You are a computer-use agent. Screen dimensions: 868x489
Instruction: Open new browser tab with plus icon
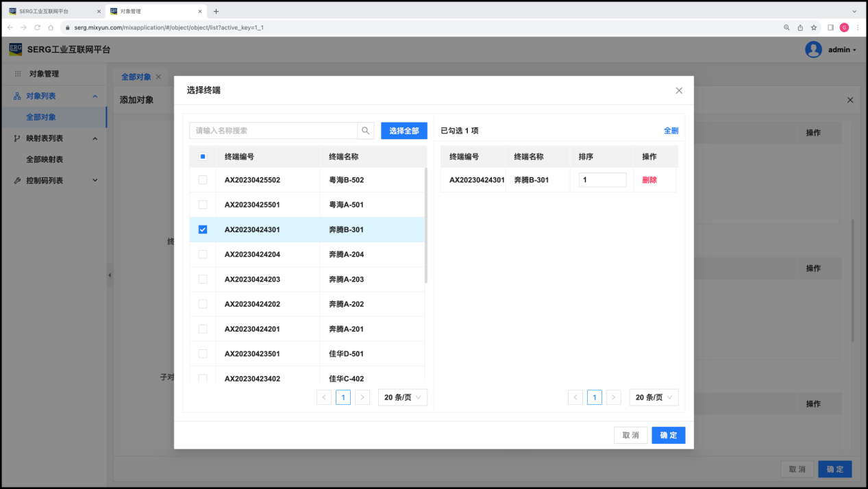click(x=216, y=11)
